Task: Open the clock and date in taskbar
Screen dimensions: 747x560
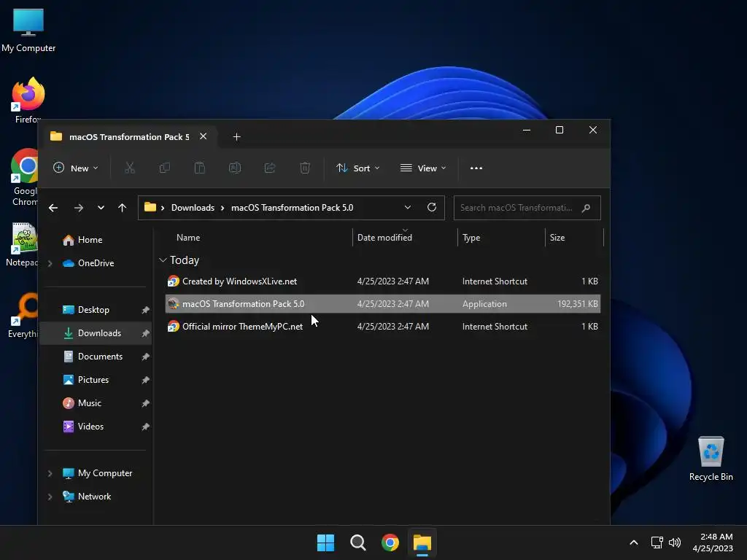Action: click(713, 542)
